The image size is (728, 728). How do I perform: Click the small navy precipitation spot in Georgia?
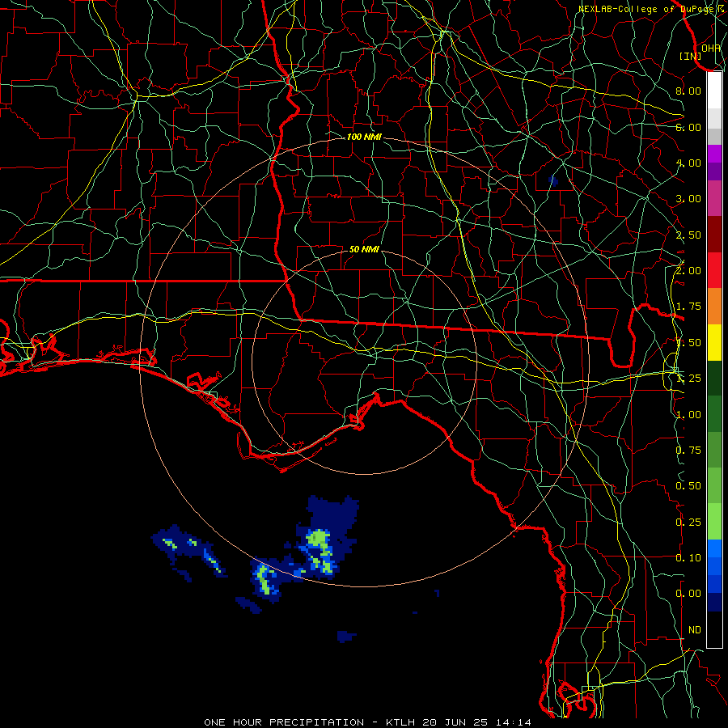[x=552, y=181]
